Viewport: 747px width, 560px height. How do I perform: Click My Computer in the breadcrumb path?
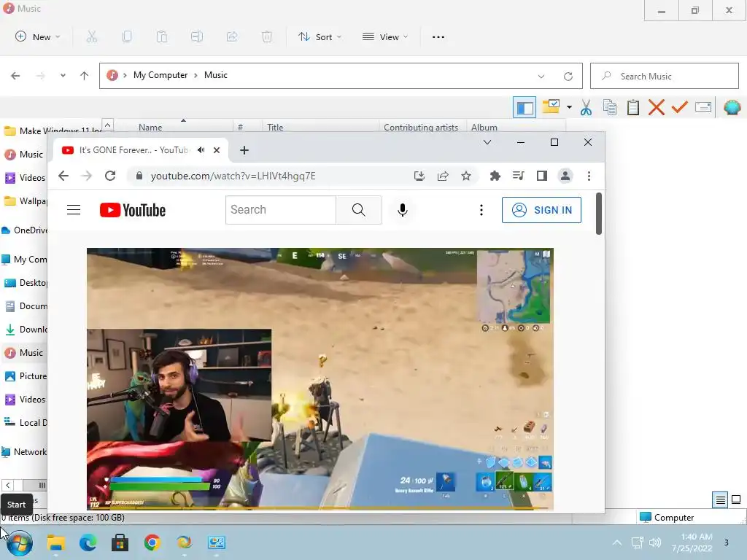point(160,75)
